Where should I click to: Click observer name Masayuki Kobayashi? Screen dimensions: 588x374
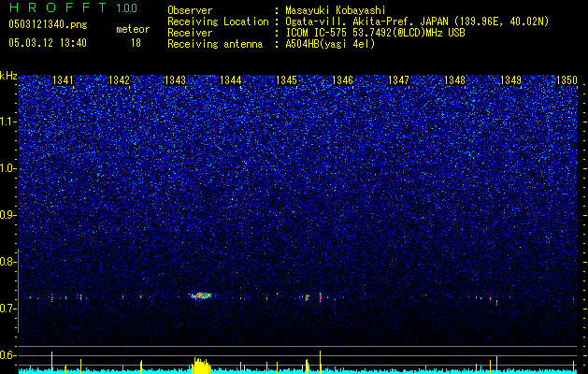(336, 10)
